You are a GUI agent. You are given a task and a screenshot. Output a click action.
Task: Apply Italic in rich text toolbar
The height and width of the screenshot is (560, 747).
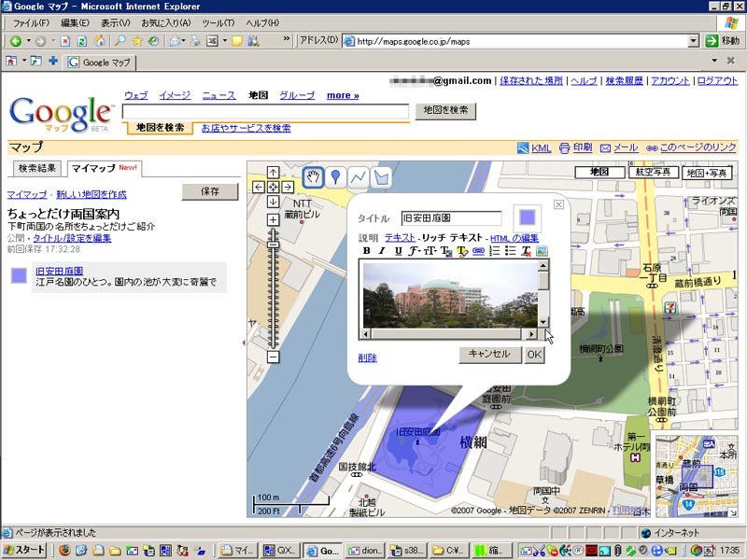point(382,251)
